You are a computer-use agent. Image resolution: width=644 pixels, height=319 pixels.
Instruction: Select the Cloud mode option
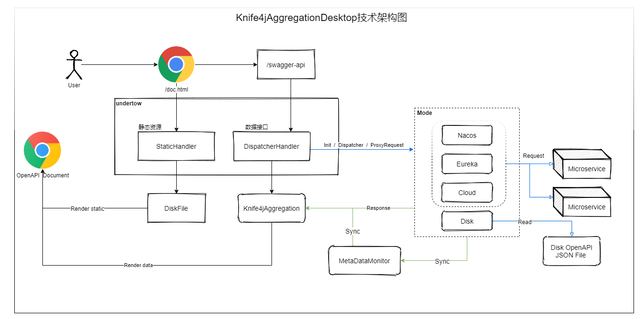pyautogui.click(x=467, y=192)
